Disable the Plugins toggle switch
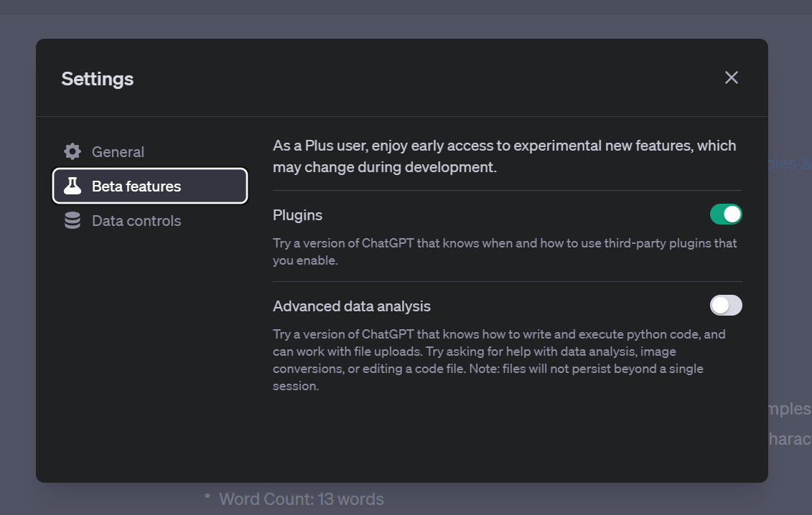812x515 pixels. [725, 214]
